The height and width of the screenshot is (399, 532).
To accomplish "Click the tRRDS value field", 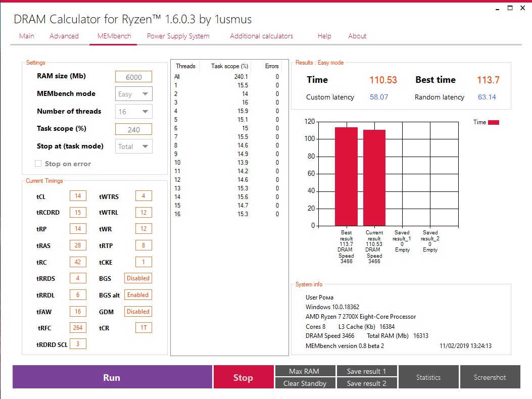I will (x=78, y=278).
